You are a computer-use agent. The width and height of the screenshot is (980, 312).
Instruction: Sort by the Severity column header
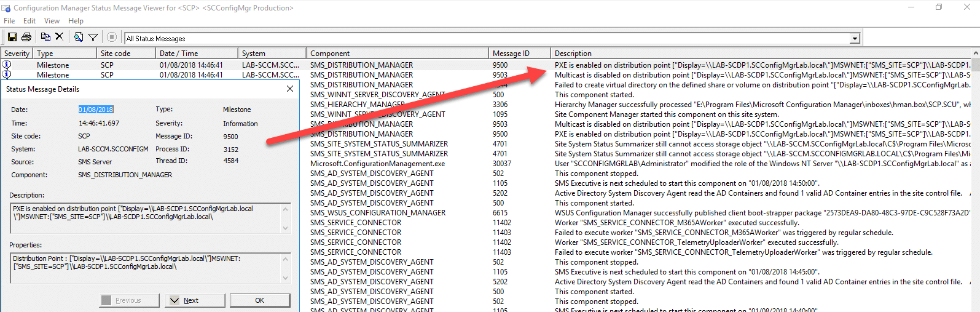click(x=17, y=54)
